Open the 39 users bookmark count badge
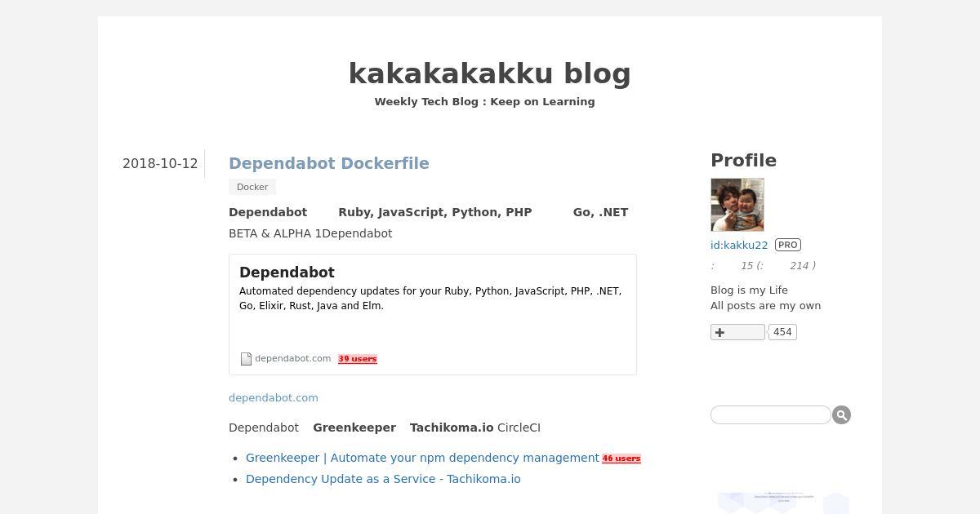The height and width of the screenshot is (514, 980). click(x=358, y=359)
